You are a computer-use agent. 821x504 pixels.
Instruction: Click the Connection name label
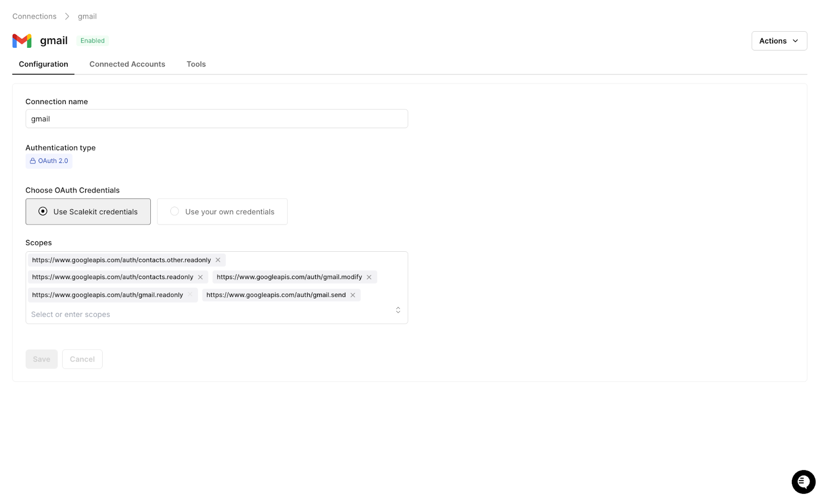[56, 102]
